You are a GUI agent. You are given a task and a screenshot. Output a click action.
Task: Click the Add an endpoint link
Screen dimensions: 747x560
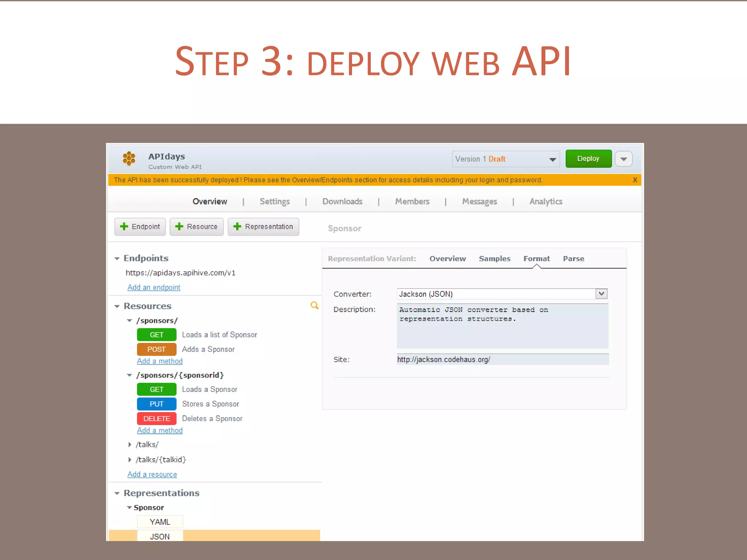pyautogui.click(x=154, y=287)
